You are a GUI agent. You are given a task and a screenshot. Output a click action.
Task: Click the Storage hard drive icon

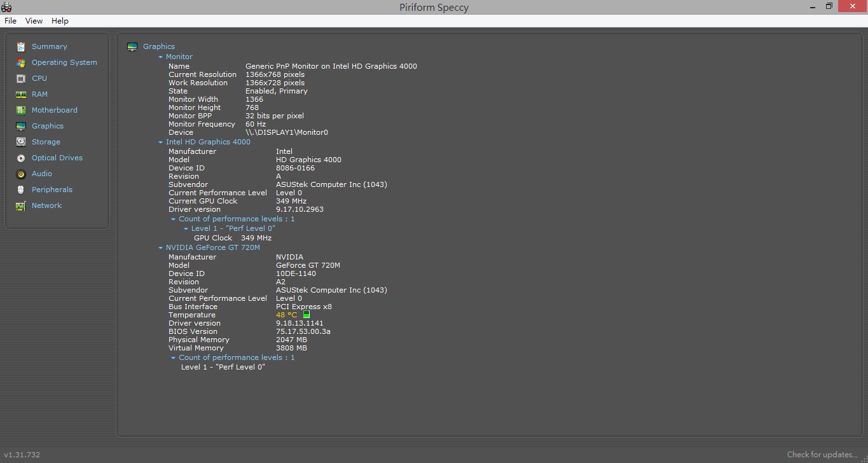point(21,142)
